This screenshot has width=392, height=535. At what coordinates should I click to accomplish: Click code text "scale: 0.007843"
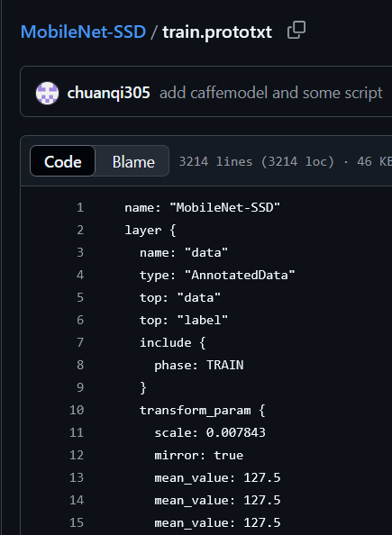(x=210, y=433)
